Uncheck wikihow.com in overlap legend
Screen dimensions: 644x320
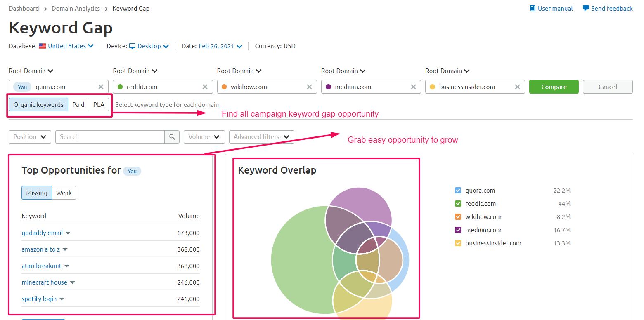point(458,217)
